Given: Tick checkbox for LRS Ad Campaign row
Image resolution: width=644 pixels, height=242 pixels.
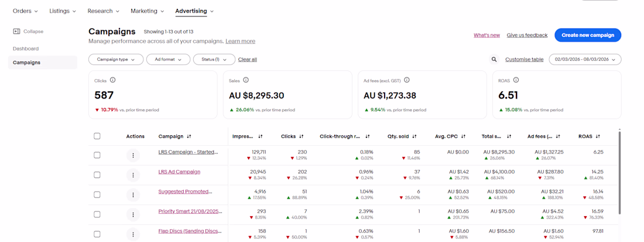Looking at the screenshot, I should (x=97, y=175).
